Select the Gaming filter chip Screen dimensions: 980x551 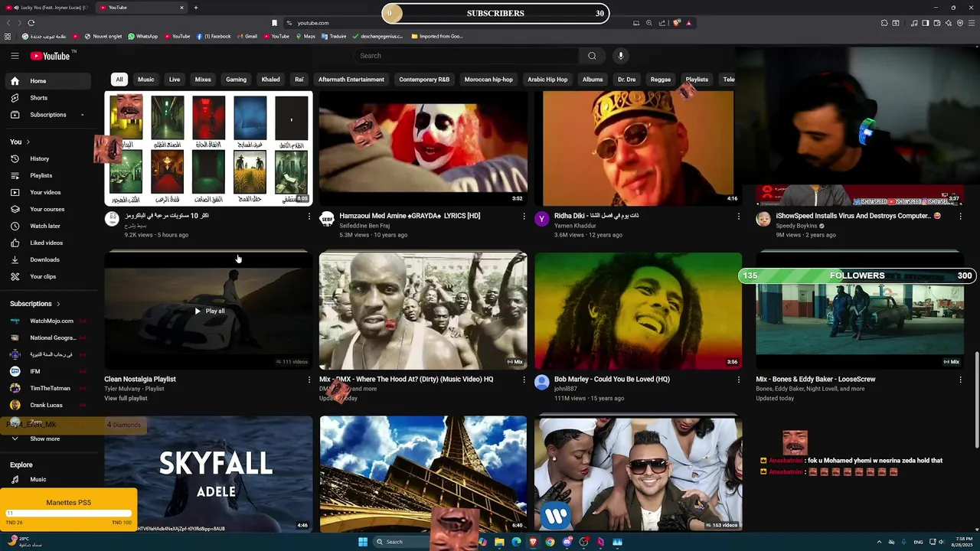(x=236, y=80)
